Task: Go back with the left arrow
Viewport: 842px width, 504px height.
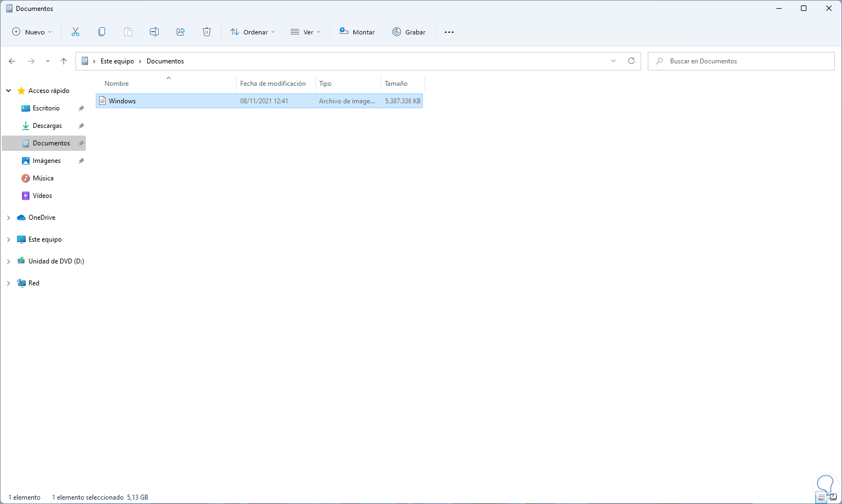Action: (x=12, y=61)
